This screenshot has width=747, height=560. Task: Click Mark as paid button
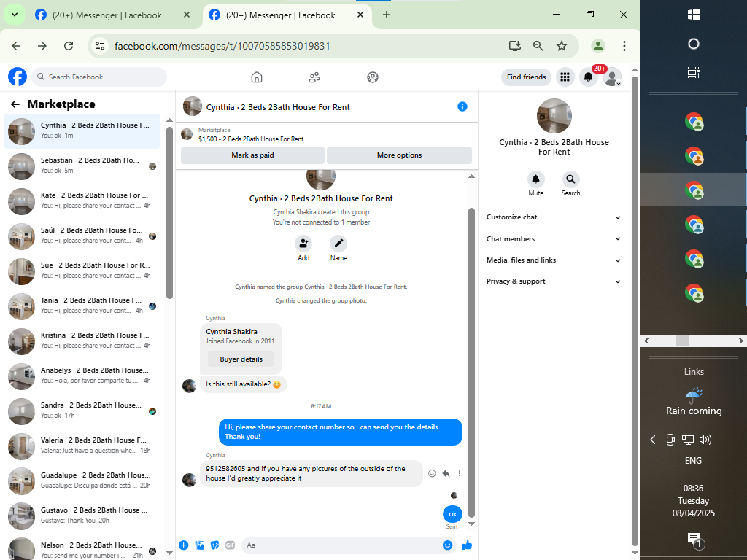click(x=252, y=155)
